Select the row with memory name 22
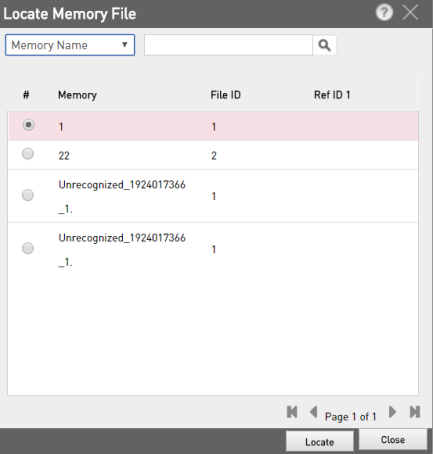Screen dimensions: 433x454 click(213, 155)
